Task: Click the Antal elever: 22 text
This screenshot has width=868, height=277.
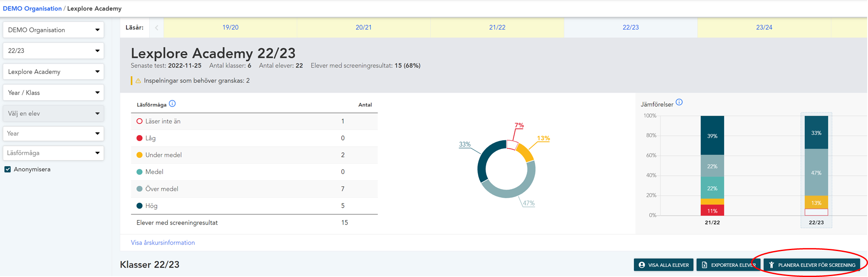Action: (x=281, y=66)
